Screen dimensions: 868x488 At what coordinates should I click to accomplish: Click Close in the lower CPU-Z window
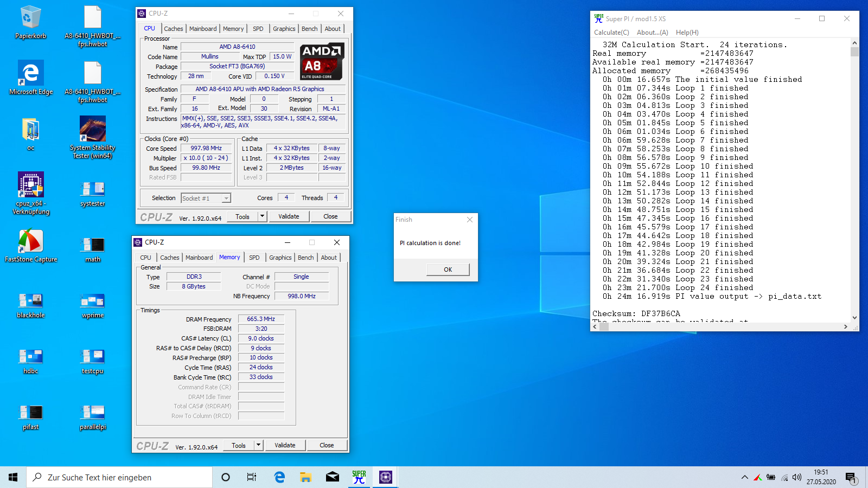[327, 445]
